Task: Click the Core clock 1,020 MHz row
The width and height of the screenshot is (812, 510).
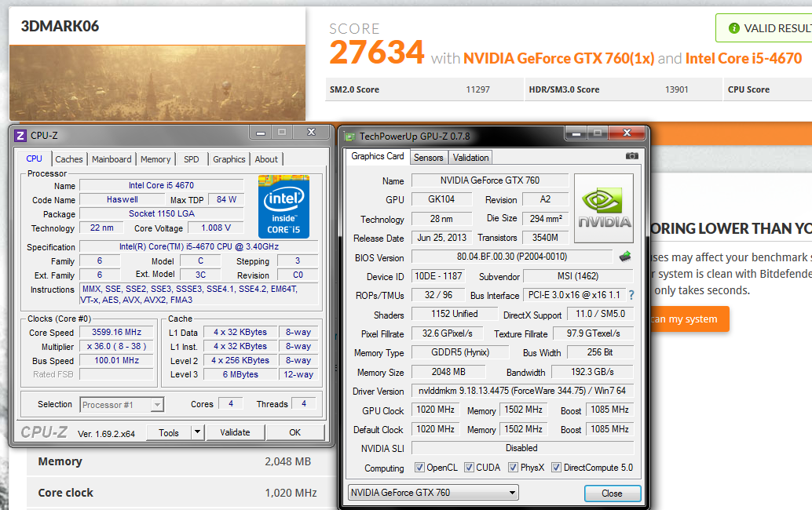Action: pyautogui.click(x=181, y=493)
